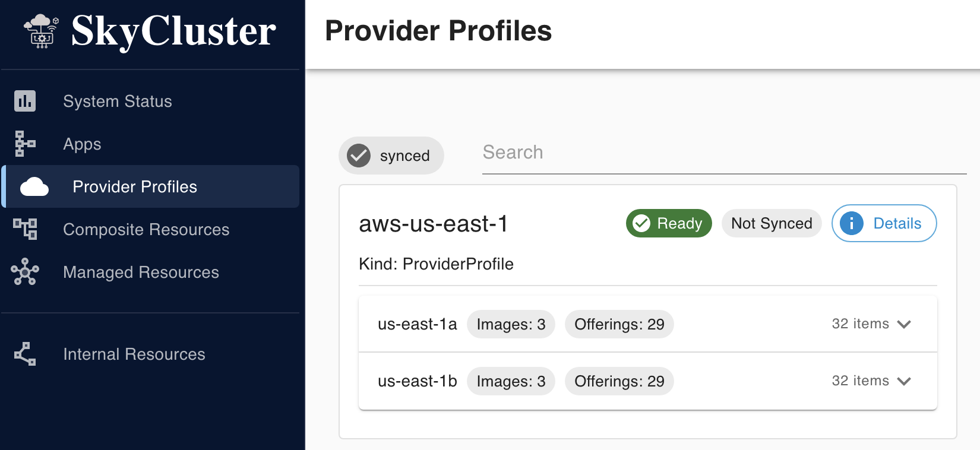Click the SkyCluster logo icon
The width and height of the screenshot is (980, 450).
(x=41, y=31)
